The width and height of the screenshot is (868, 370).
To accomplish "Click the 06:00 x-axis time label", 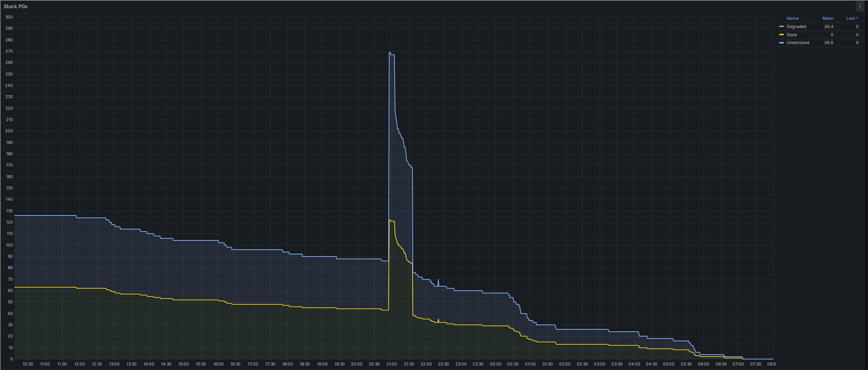I will (x=703, y=364).
